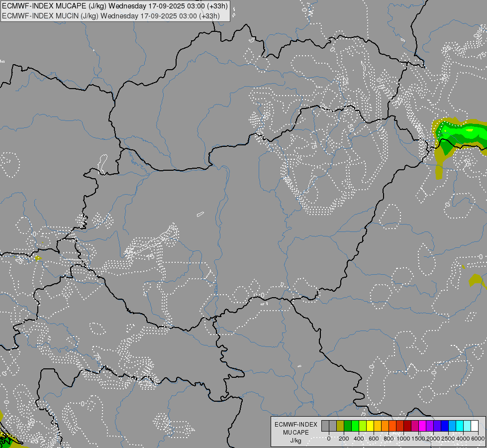Click the legend's 2500 tick label
This screenshot has height=448, width=487.
tap(448, 439)
